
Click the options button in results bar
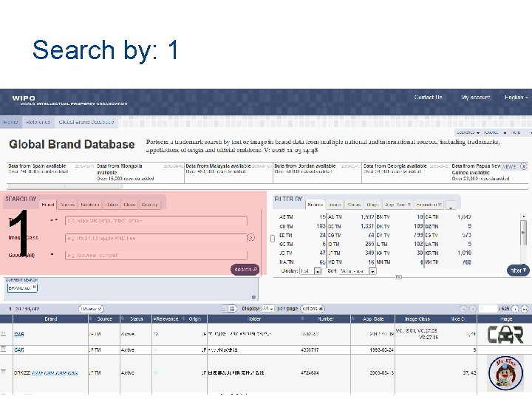[313, 309]
